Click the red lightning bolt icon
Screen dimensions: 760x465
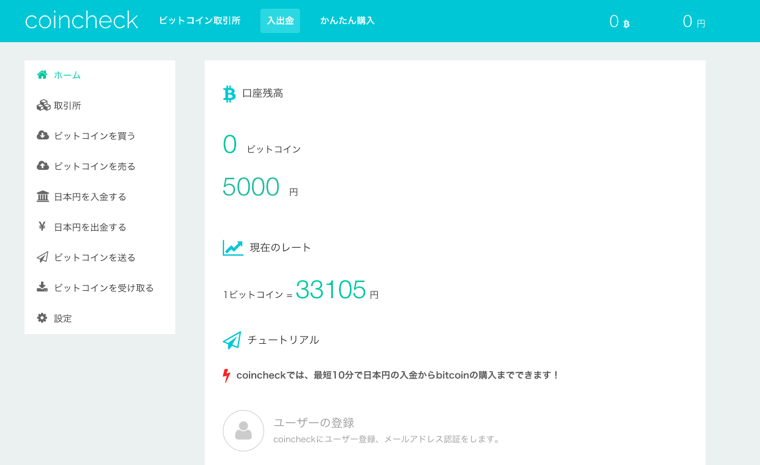coord(226,375)
